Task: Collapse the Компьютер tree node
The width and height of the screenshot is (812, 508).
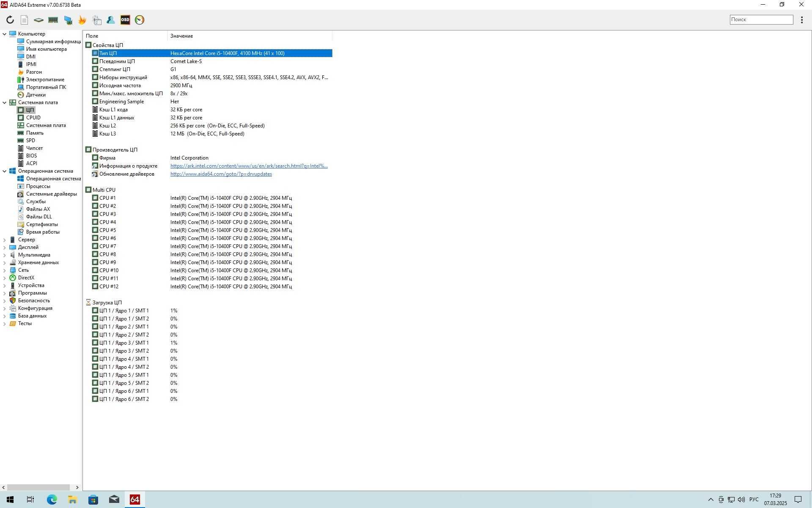Action: point(5,34)
